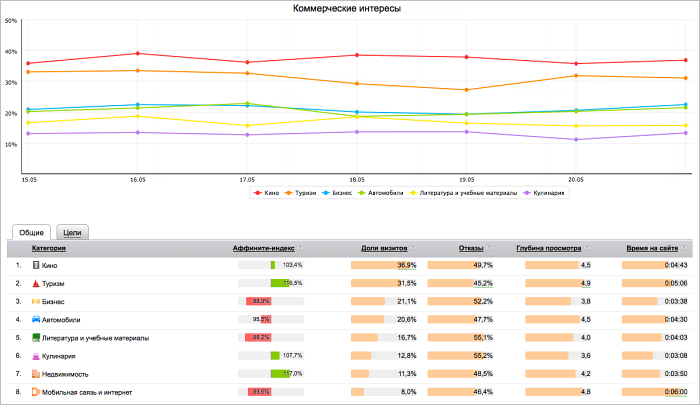Switch to the Цели tab
Image resolution: width=700 pixels, height=405 pixels.
click(x=71, y=230)
